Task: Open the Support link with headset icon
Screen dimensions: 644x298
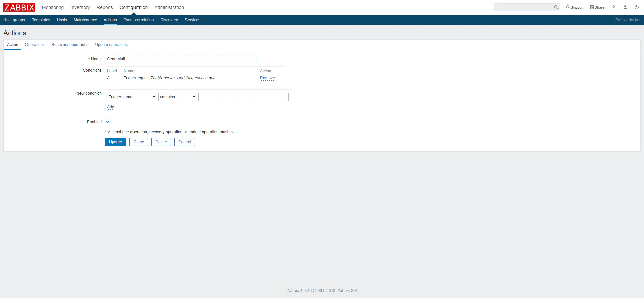Action: 575,7
